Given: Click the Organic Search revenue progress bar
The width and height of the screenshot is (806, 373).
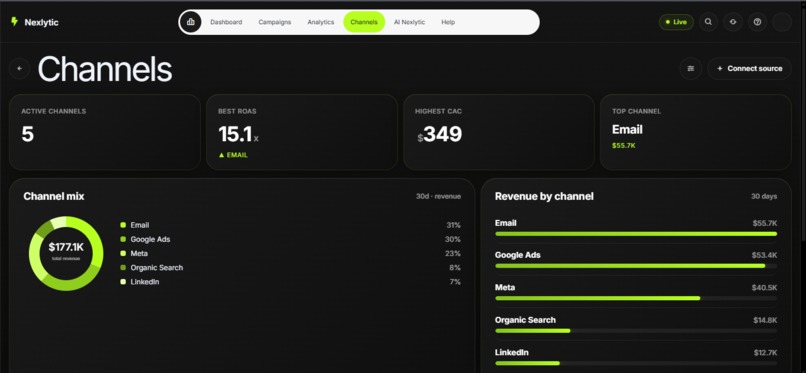Looking at the screenshot, I should pos(636,331).
